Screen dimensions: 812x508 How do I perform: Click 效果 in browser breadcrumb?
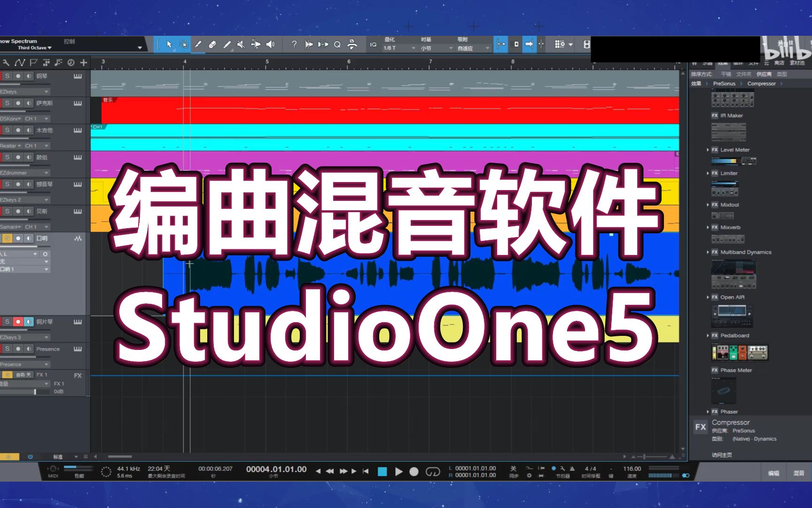click(x=696, y=84)
